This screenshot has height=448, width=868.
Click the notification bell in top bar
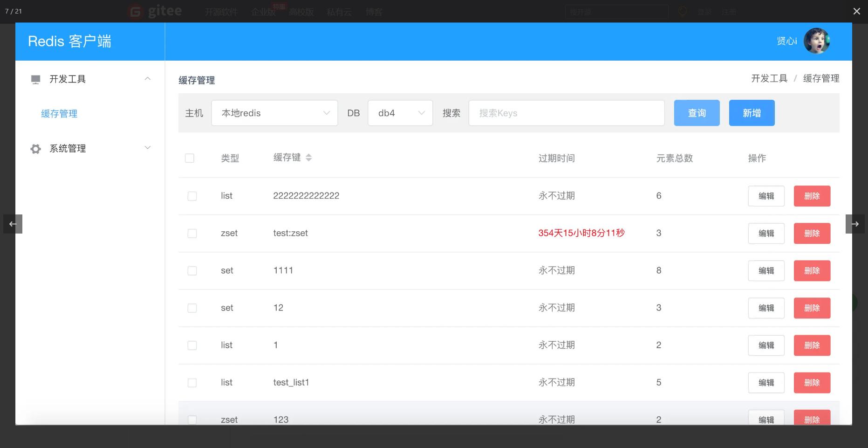point(682,11)
